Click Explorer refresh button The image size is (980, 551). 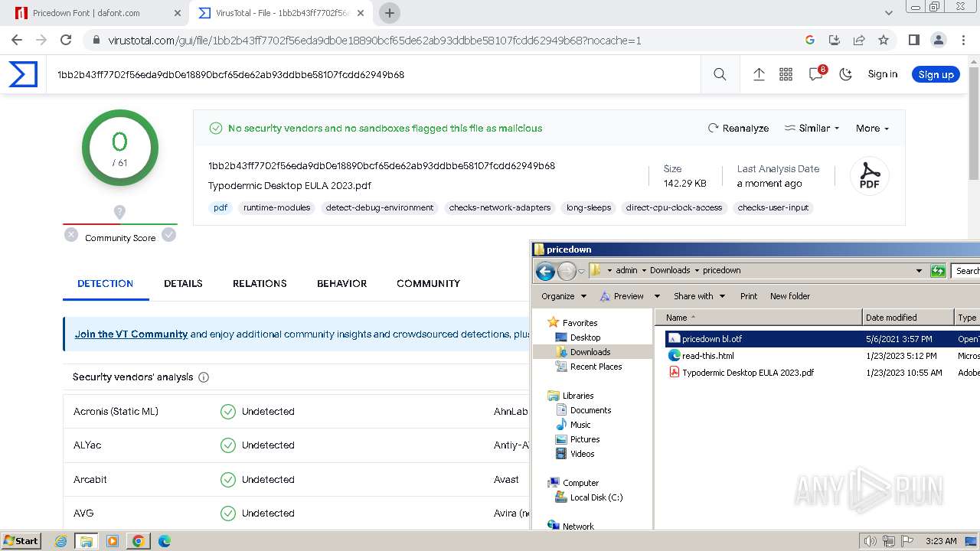(x=938, y=271)
